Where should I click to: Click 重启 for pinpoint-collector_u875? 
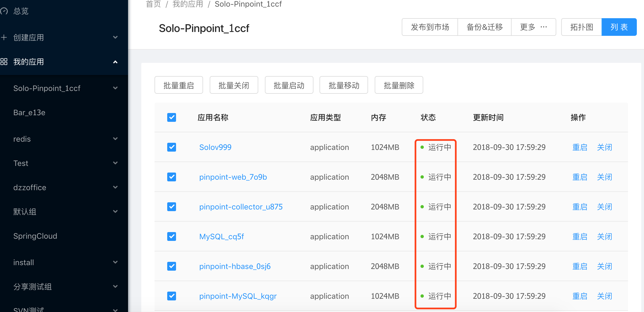580,207
